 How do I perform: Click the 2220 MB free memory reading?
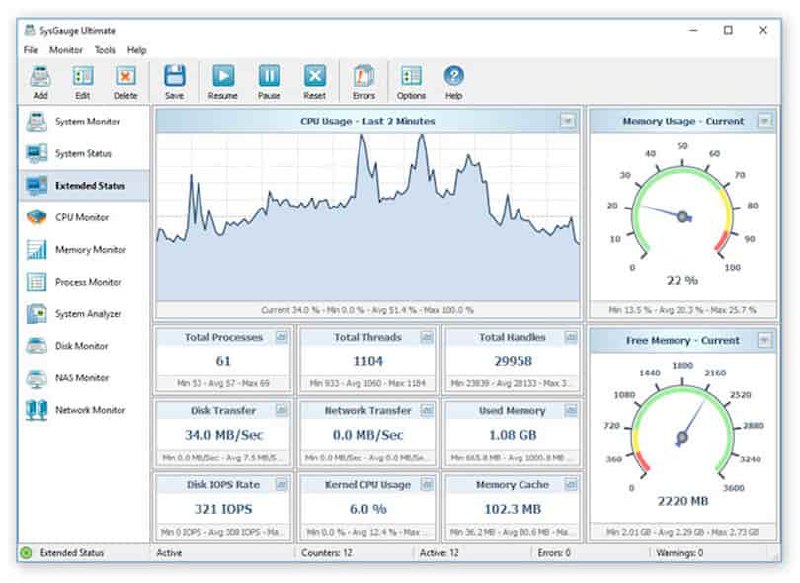pos(683,501)
